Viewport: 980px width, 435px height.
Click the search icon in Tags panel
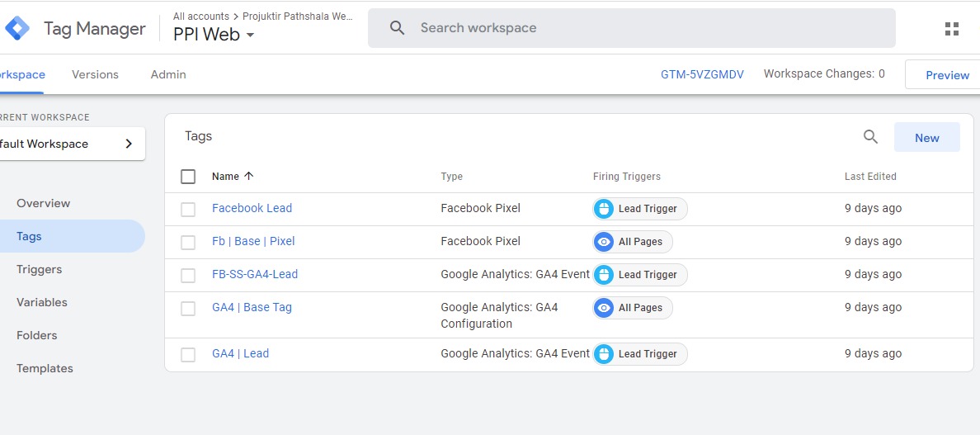coord(870,137)
